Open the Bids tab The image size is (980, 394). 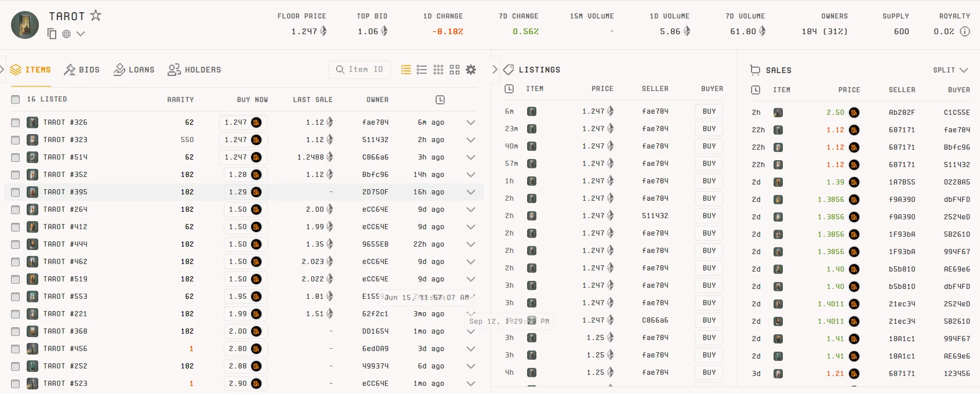pyautogui.click(x=82, y=70)
